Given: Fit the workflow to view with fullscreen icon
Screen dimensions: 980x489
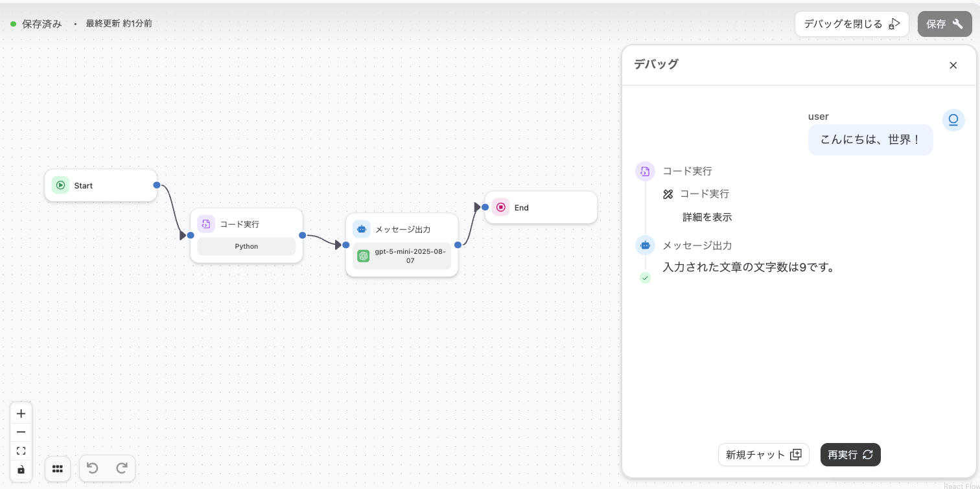Looking at the screenshot, I should (21, 450).
